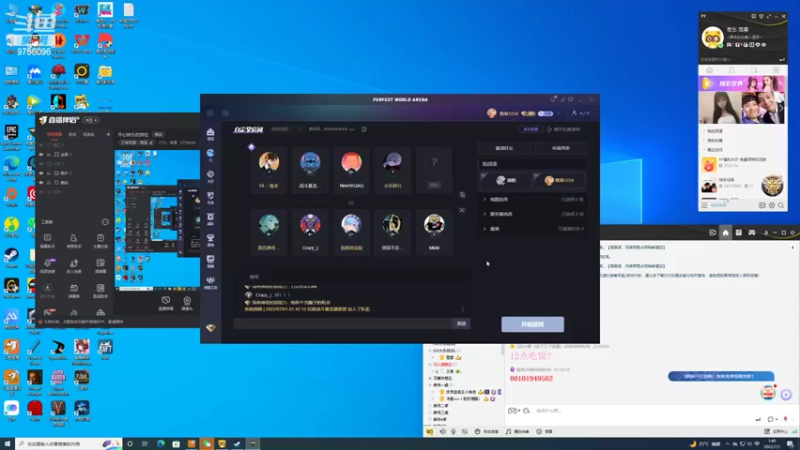The width and height of the screenshot is (800, 450).
Task: Click the large start game button in Arena
Action: (533, 324)
